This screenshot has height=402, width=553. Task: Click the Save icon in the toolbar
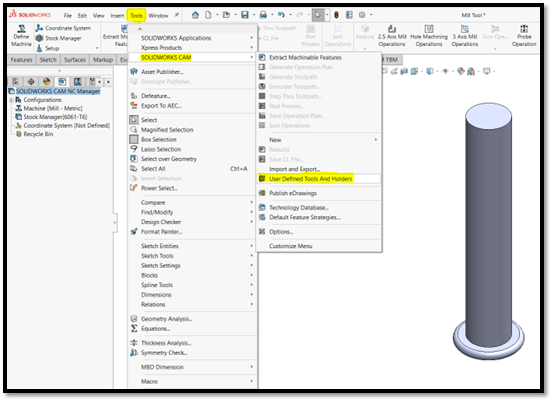(x=245, y=15)
